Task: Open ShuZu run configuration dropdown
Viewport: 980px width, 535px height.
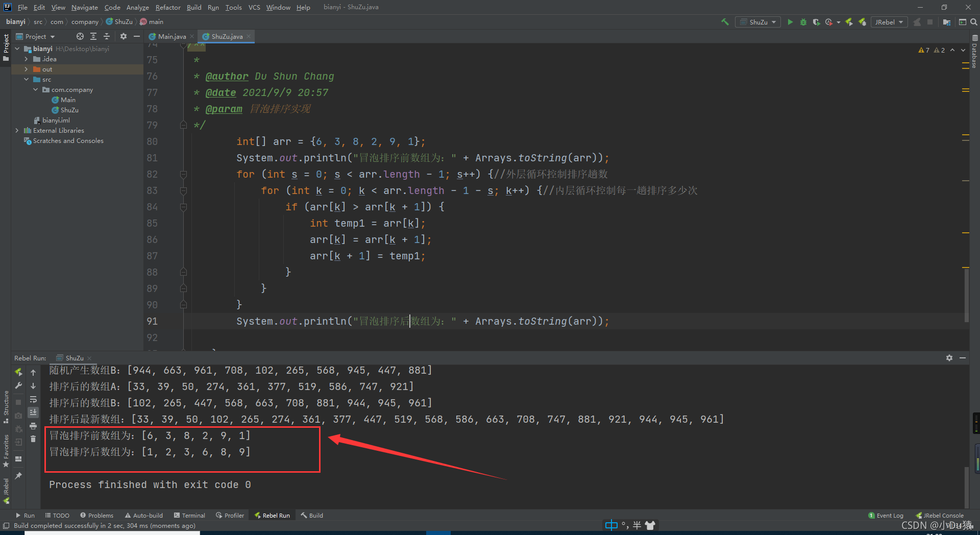Action: (758, 22)
